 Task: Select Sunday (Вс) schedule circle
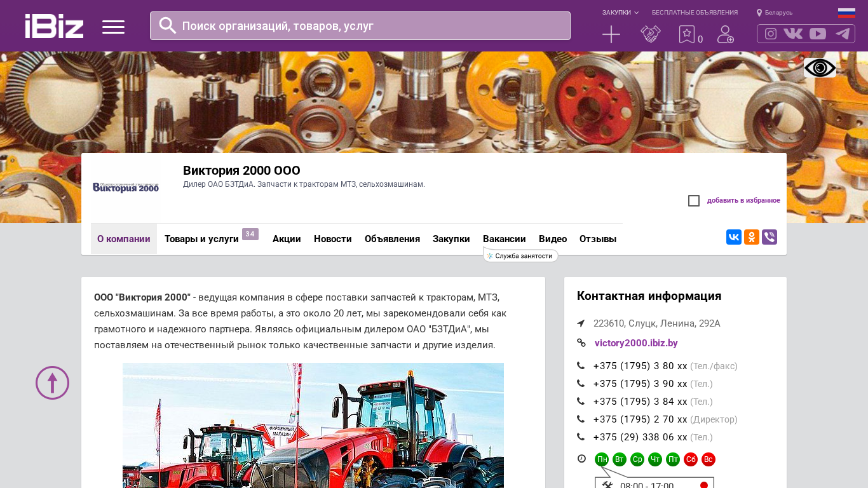[x=709, y=459]
